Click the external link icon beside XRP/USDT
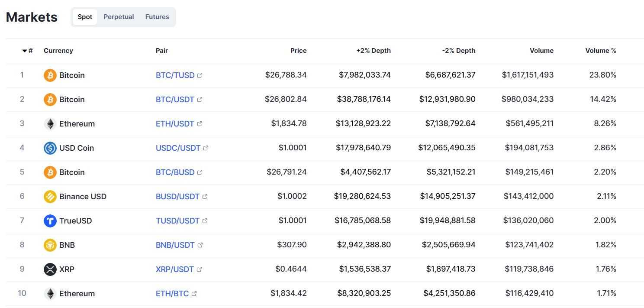This screenshot has height=308, width=644. [199, 269]
